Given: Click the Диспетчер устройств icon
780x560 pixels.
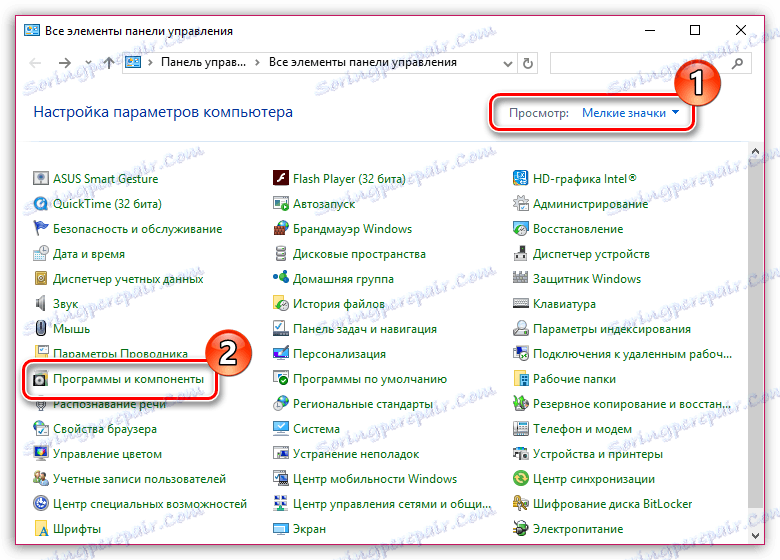Looking at the screenshot, I should [x=520, y=254].
